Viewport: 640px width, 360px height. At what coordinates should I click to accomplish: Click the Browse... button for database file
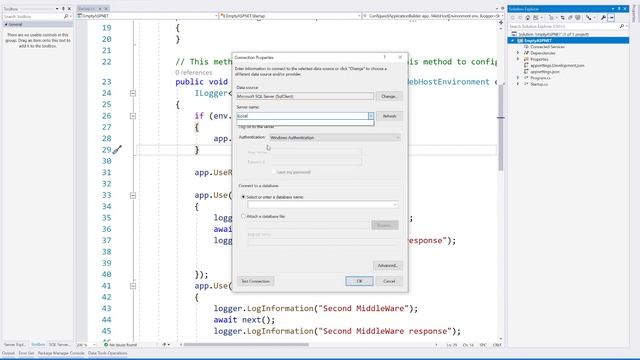tap(385, 225)
